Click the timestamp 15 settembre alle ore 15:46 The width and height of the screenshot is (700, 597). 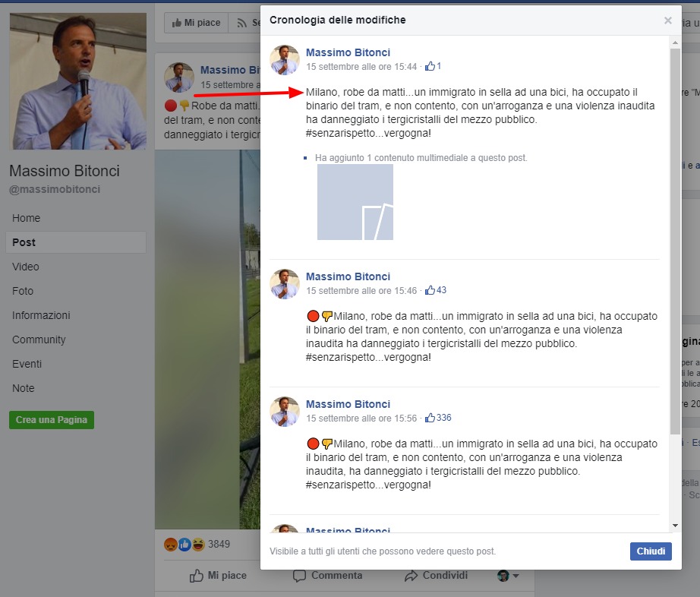(x=361, y=291)
